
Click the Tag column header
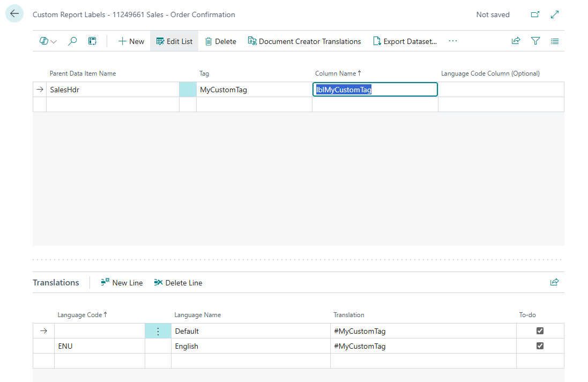pos(204,74)
